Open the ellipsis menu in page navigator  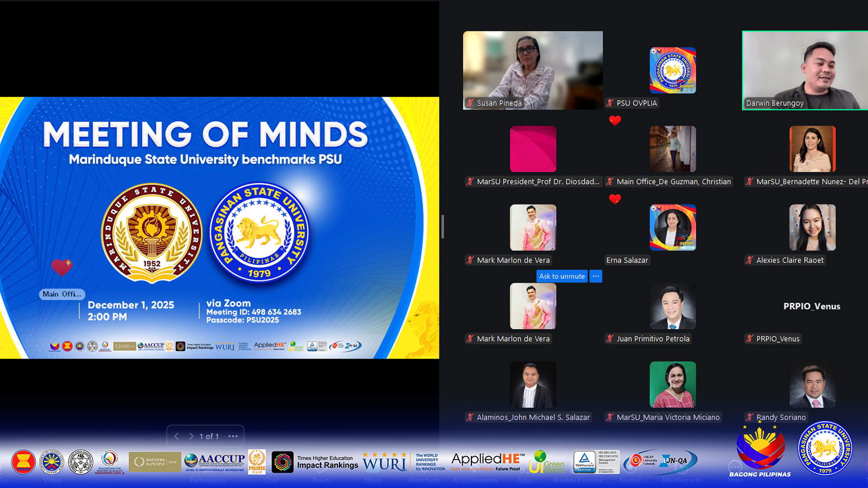233,436
